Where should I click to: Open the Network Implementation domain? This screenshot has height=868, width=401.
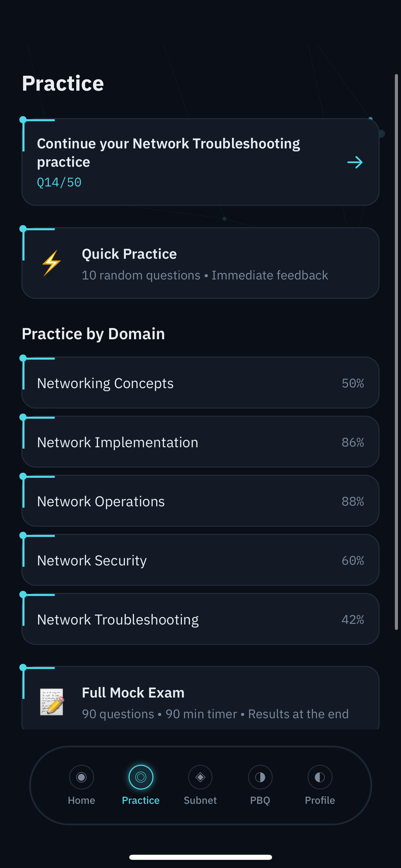[x=200, y=442]
